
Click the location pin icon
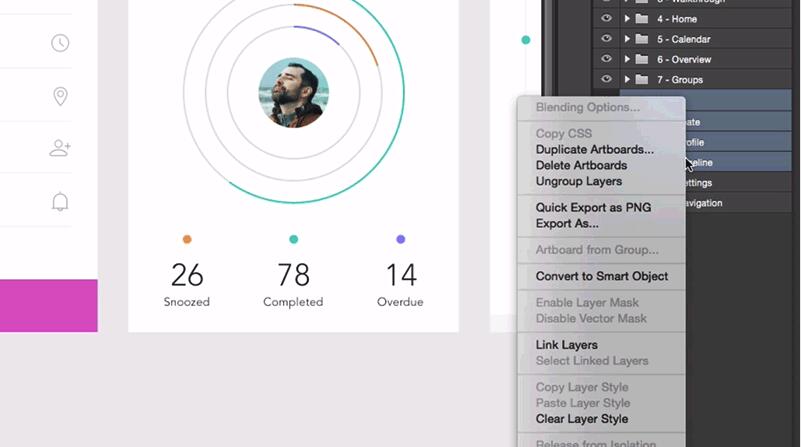click(60, 96)
